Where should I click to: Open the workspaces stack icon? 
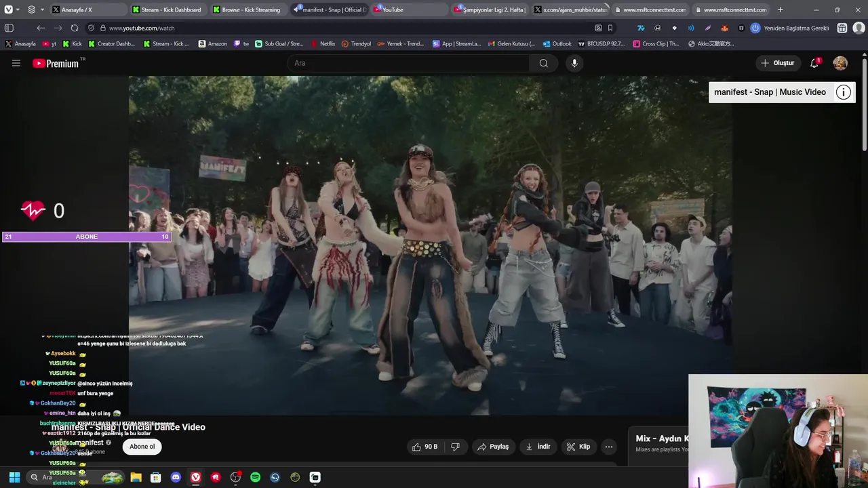pyautogui.click(x=32, y=9)
